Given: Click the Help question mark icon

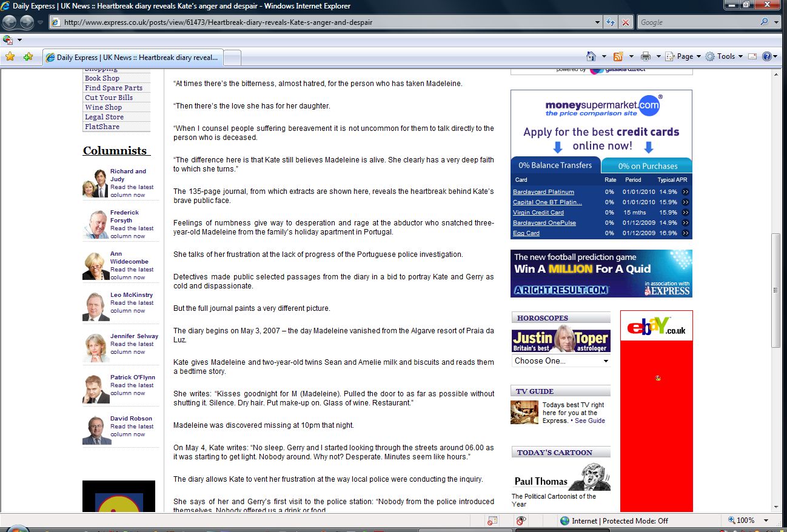Looking at the screenshot, I should 767,56.
